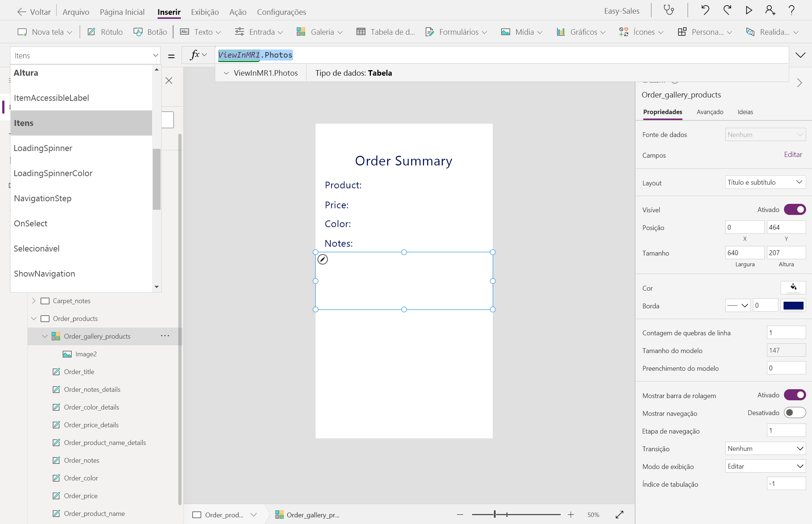Switch to the Ação tab
The width and height of the screenshot is (812, 524).
pyautogui.click(x=238, y=12)
